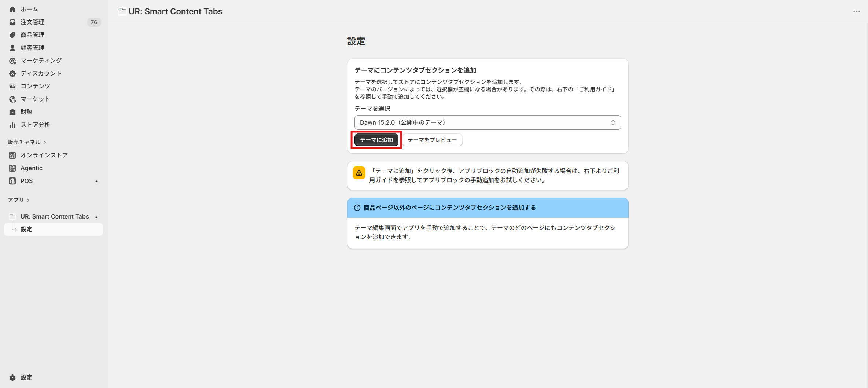This screenshot has height=388, width=868.
Task: Click the UR: Smart Content Tabs page title
Action: pos(175,11)
